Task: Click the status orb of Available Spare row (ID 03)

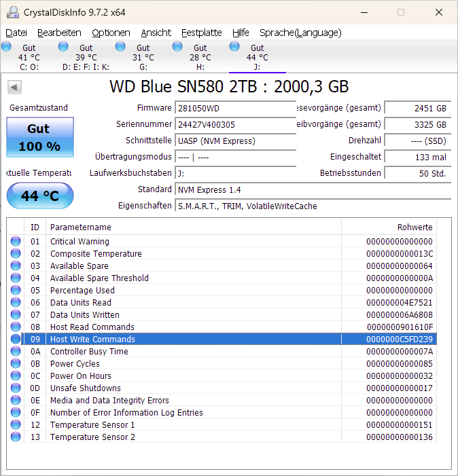Action: (x=16, y=266)
